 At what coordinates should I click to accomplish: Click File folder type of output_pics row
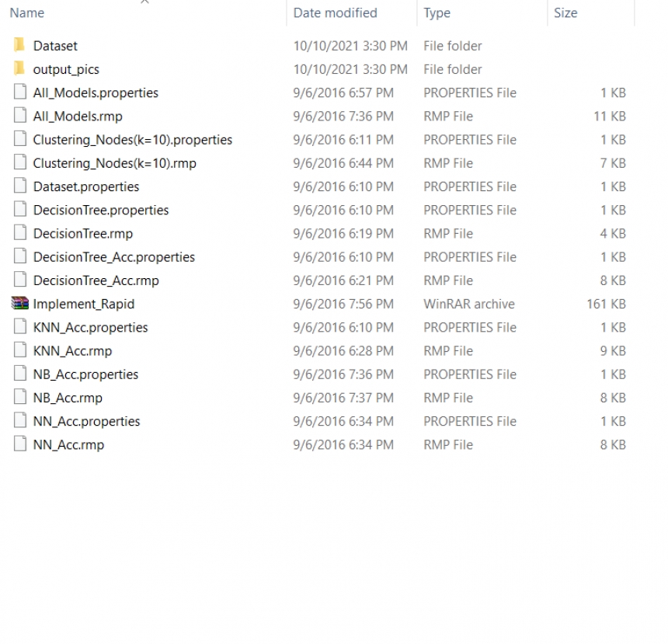tap(452, 69)
